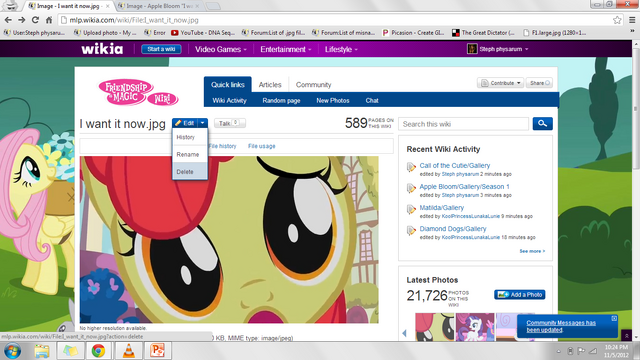The image size is (640, 360).
Task: Switch to the Articles tab
Action: 270,84
